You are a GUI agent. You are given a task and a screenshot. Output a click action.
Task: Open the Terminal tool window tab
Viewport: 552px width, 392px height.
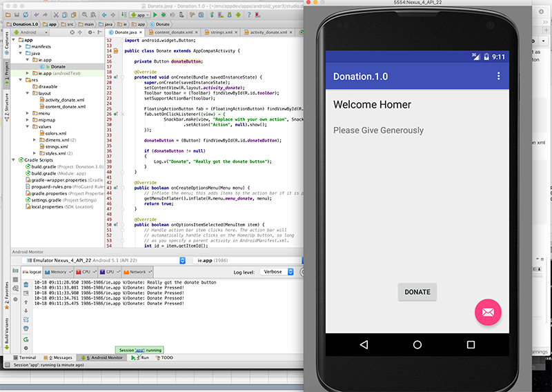click(23, 357)
